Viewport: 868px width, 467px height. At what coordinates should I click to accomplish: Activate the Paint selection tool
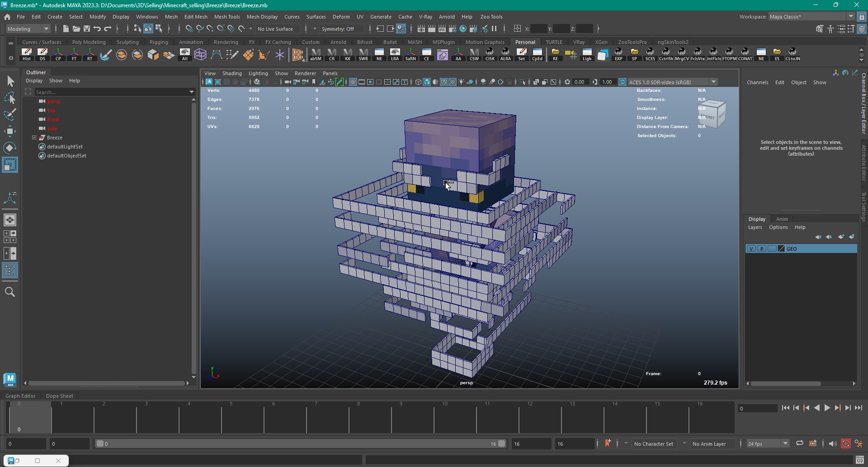[10, 114]
